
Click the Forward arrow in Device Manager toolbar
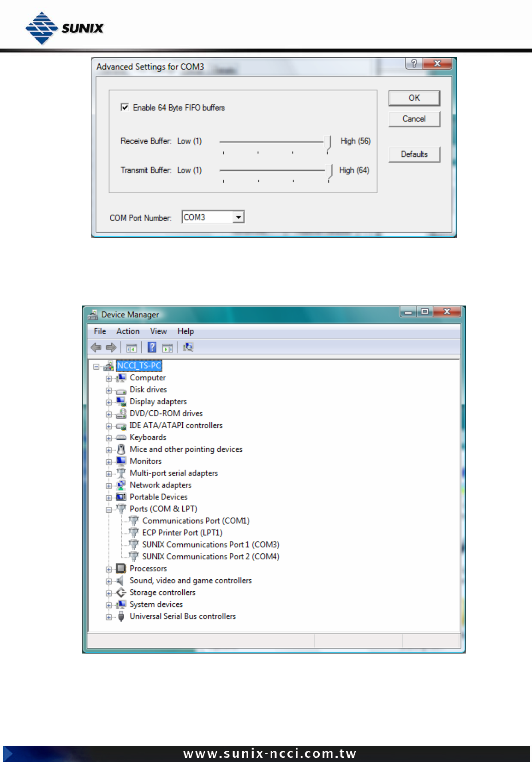[111, 348]
